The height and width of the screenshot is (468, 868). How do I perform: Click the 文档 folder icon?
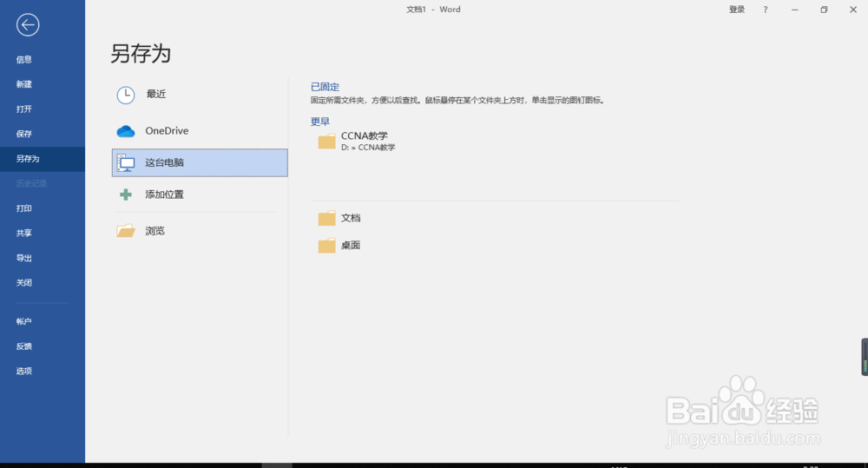[326, 218]
